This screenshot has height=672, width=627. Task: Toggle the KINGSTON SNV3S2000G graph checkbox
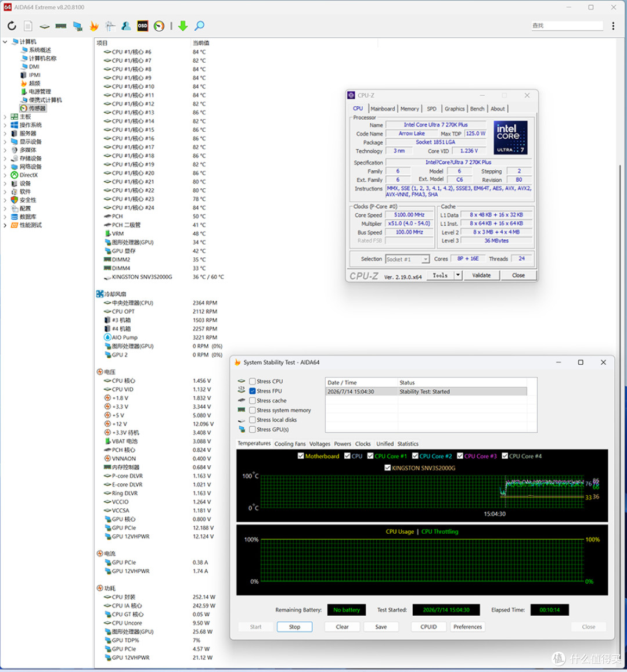(388, 468)
